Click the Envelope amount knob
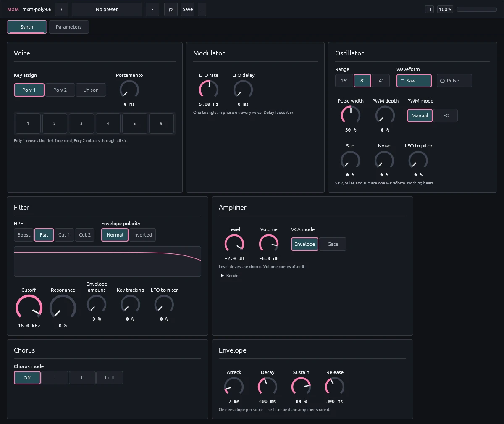 click(x=97, y=304)
